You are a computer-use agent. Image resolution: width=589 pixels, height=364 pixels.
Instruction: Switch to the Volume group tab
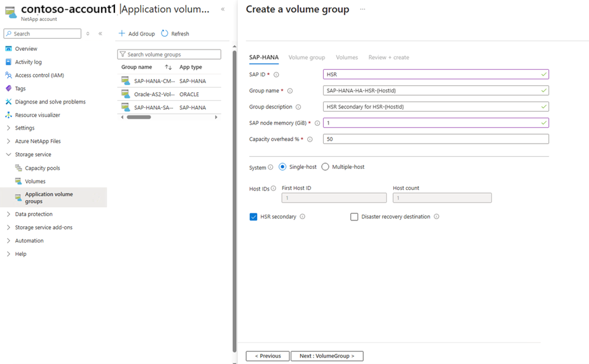[307, 57]
